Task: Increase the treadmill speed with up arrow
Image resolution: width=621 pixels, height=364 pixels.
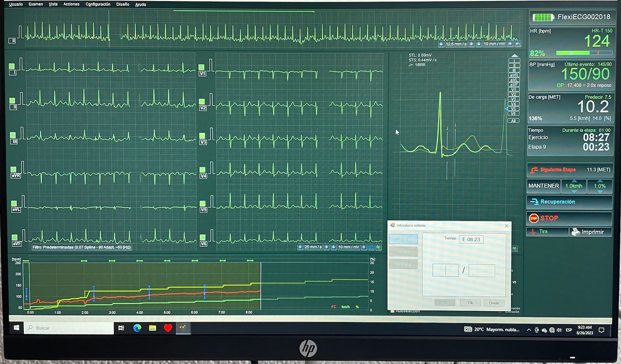Action: [573, 181]
